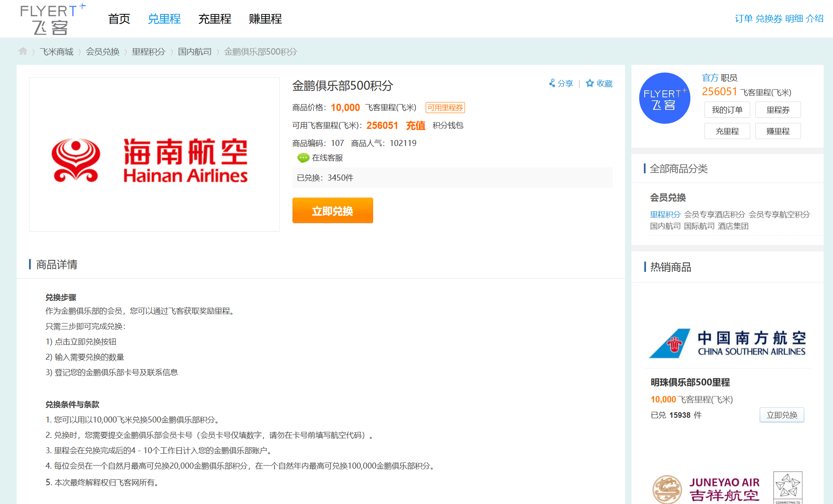Open China Southern Airlines product thumbnail
The image size is (833, 504).
pos(728,343)
